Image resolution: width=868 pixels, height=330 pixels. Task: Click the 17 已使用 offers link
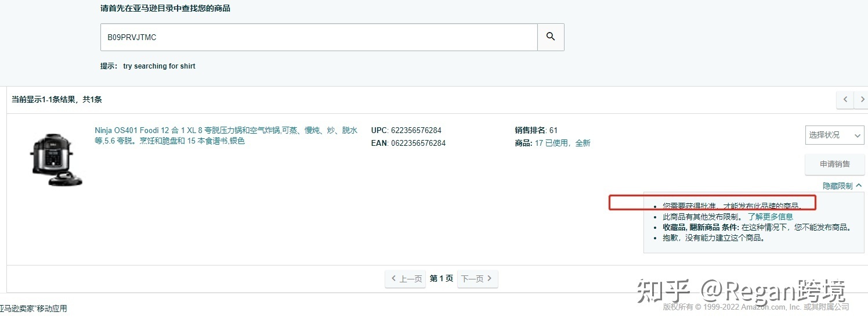pos(552,143)
